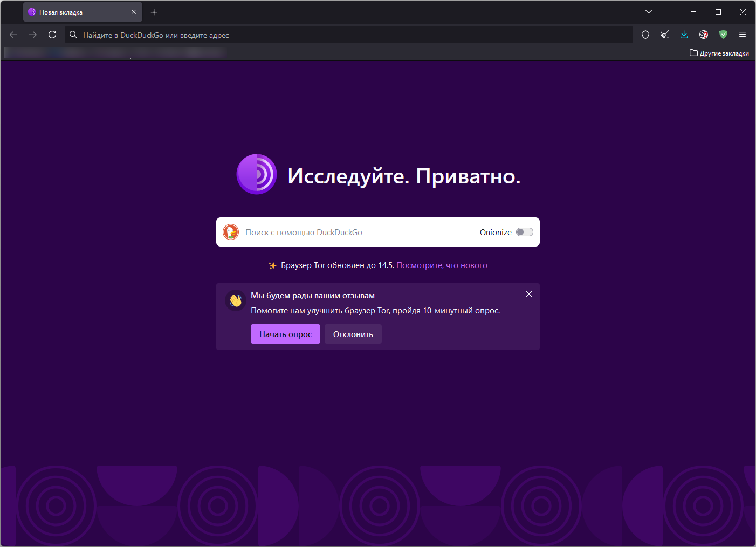756x547 pixels.
Task: Open the downloads panel
Action: (x=684, y=35)
